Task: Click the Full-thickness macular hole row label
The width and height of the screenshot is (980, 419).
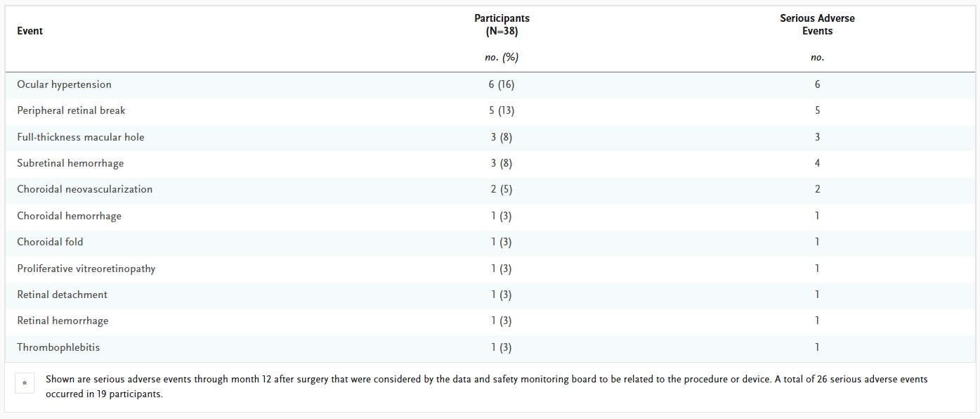Action: click(81, 137)
